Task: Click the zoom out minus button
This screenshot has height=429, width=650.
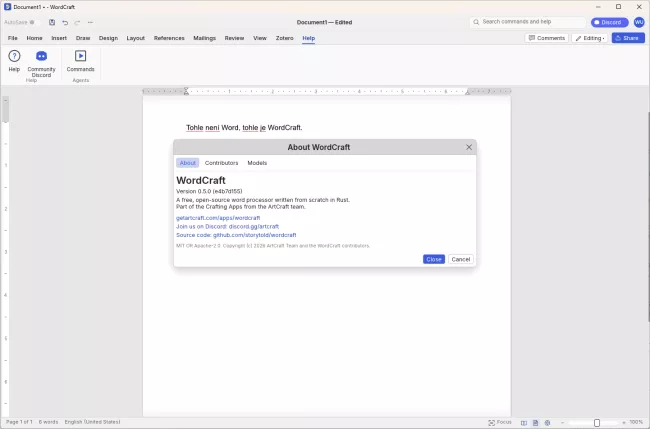Action: [563, 423]
